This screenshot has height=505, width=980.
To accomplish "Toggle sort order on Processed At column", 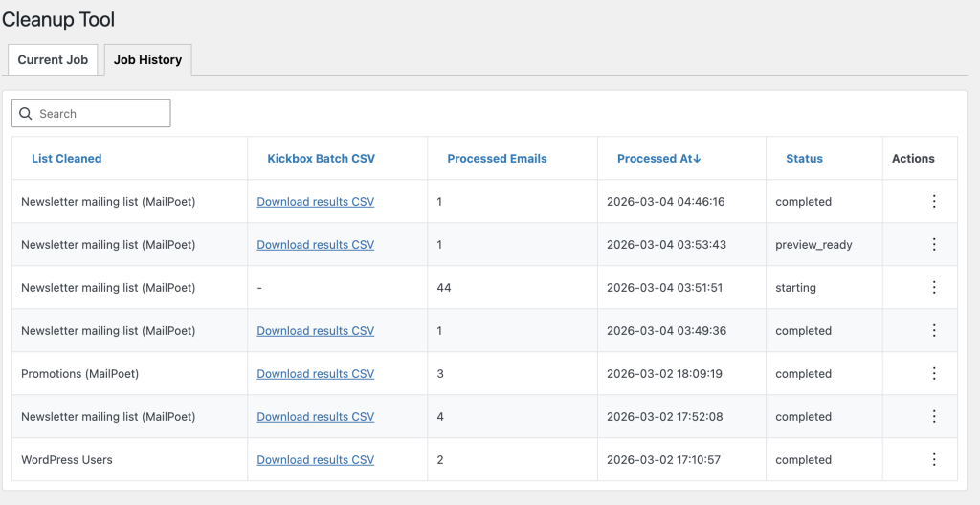I will [658, 159].
